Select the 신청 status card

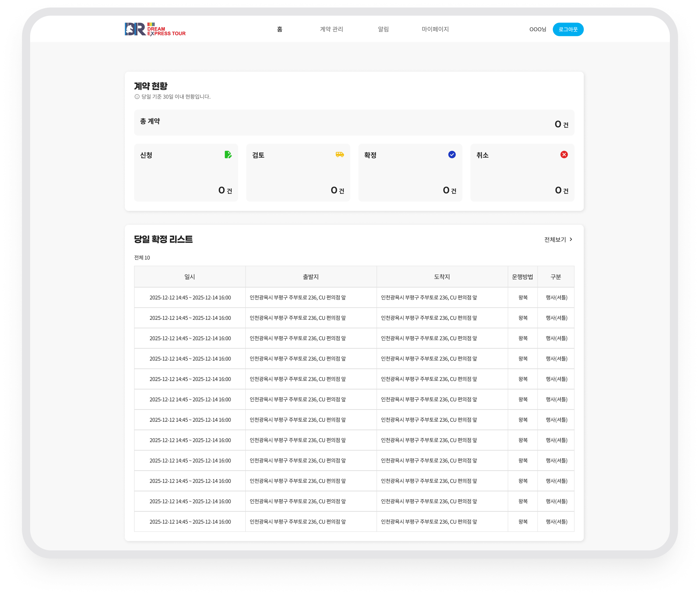[186, 173]
